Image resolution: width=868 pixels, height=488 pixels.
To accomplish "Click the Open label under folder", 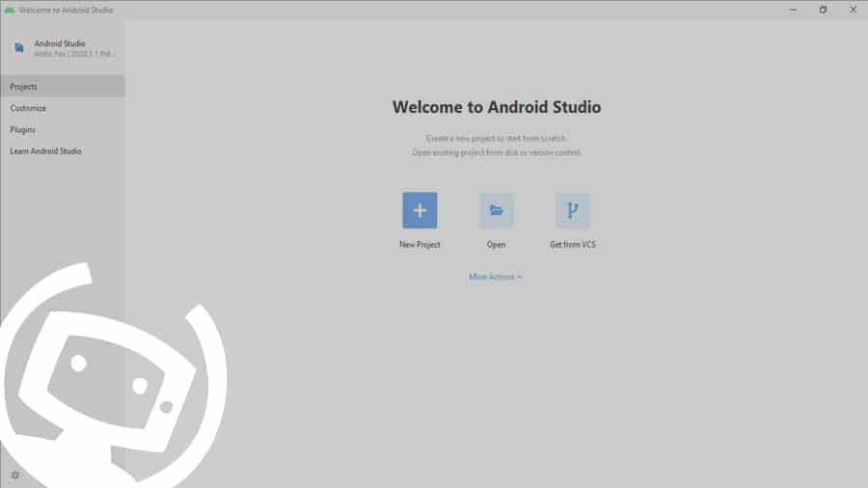I will [496, 244].
